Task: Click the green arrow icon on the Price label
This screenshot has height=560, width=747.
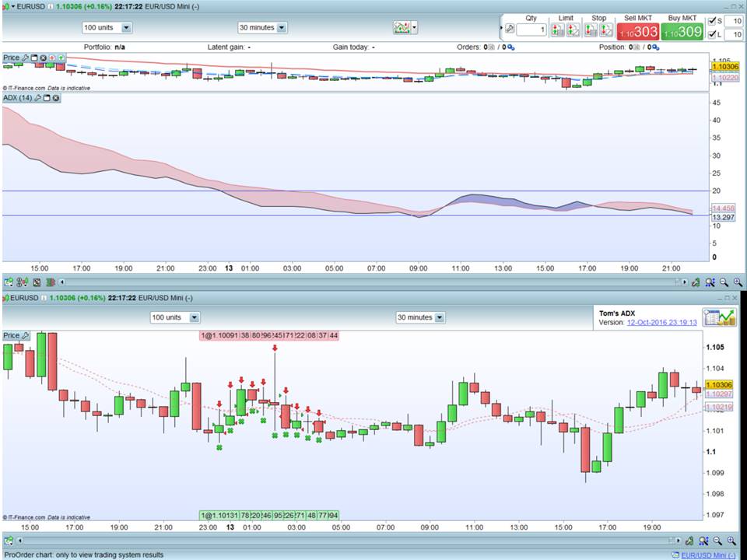Action: click(61, 58)
